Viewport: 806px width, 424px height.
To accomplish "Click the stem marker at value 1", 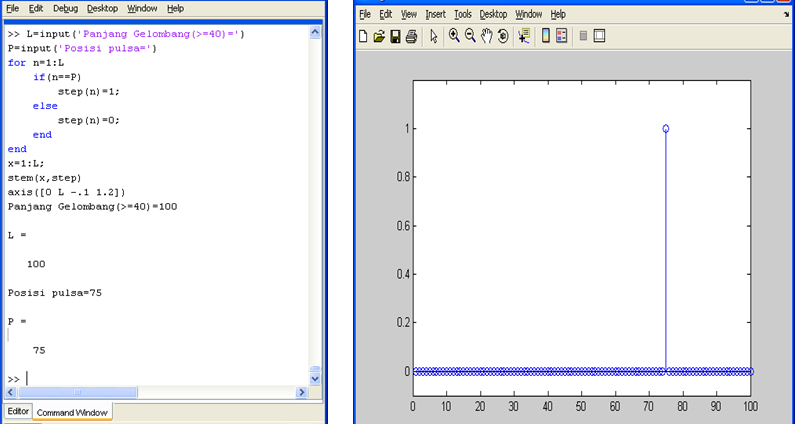I will tap(666, 128).
